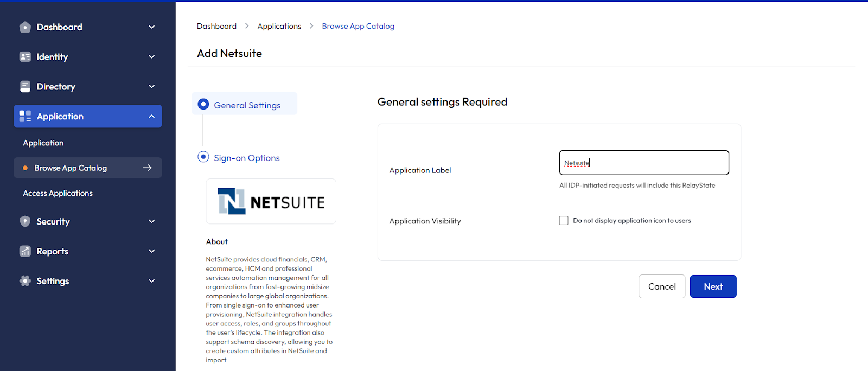
Task: Expand the Directory menu chevron
Action: pos(152,87)
